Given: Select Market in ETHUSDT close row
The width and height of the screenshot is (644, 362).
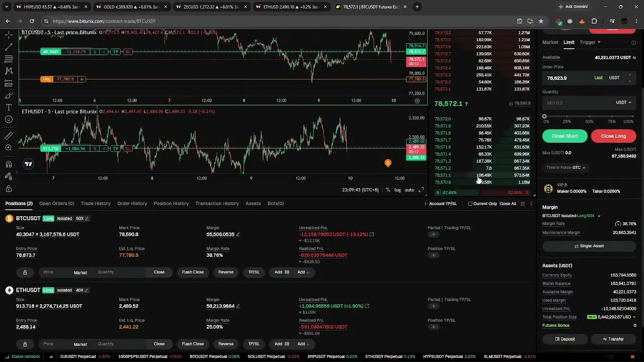Looking at the screenshot, I should (80, 344).
